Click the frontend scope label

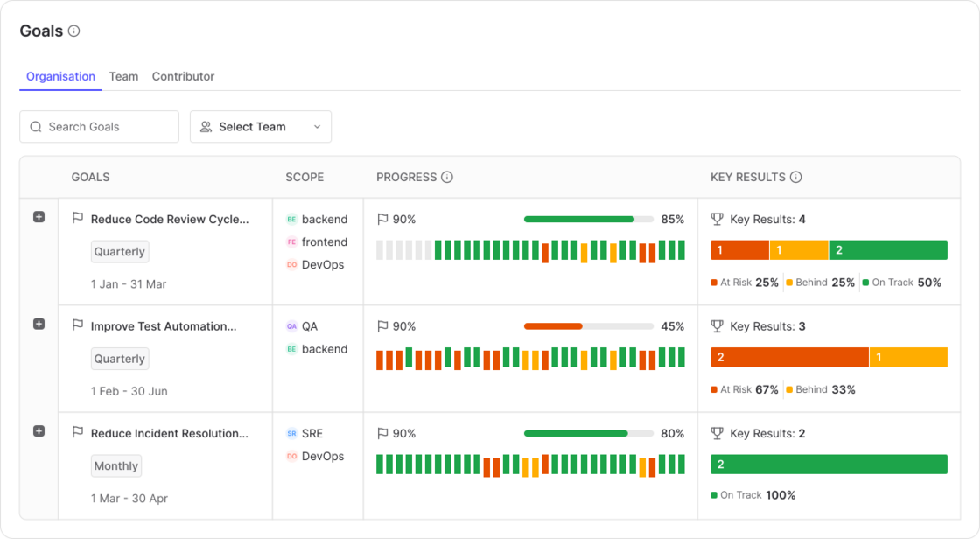point(325,242)
